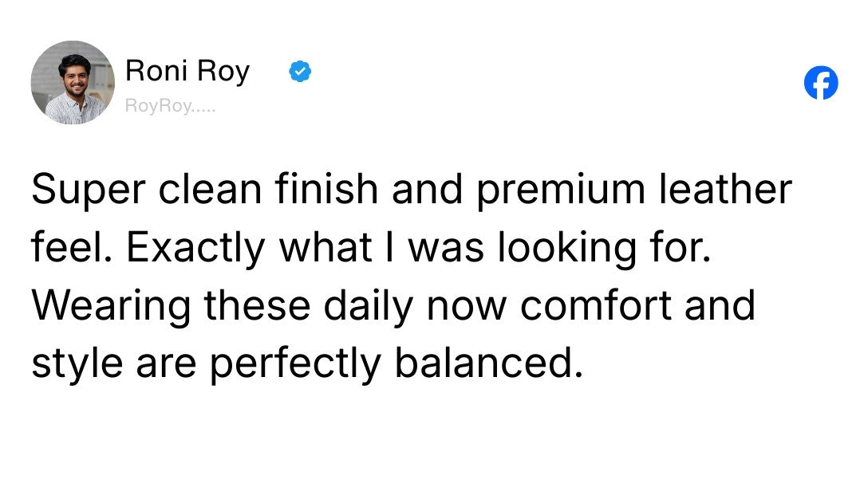Click the blue verified badge
This screenshot has height=491, width=868.
coord(299,72)
